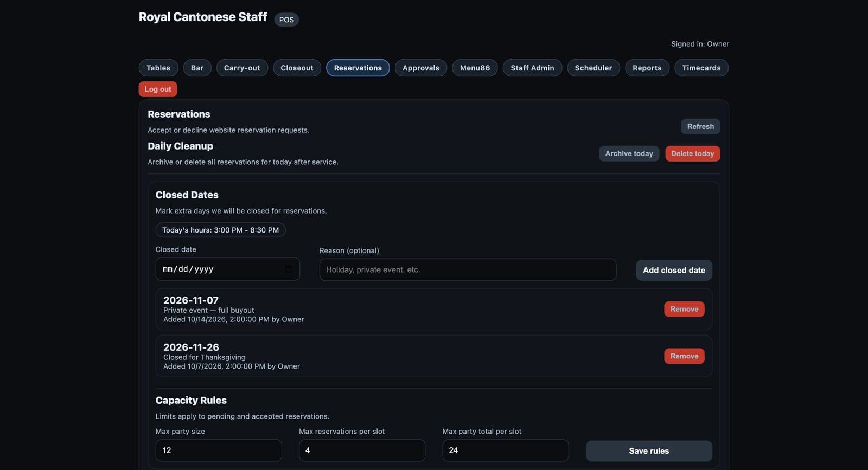The height and width of the screenshot is (470, 868).
Task: Click 'Added 10/7/2026, 2:00:00 PM by Owner' text
Action: point(232,366)
